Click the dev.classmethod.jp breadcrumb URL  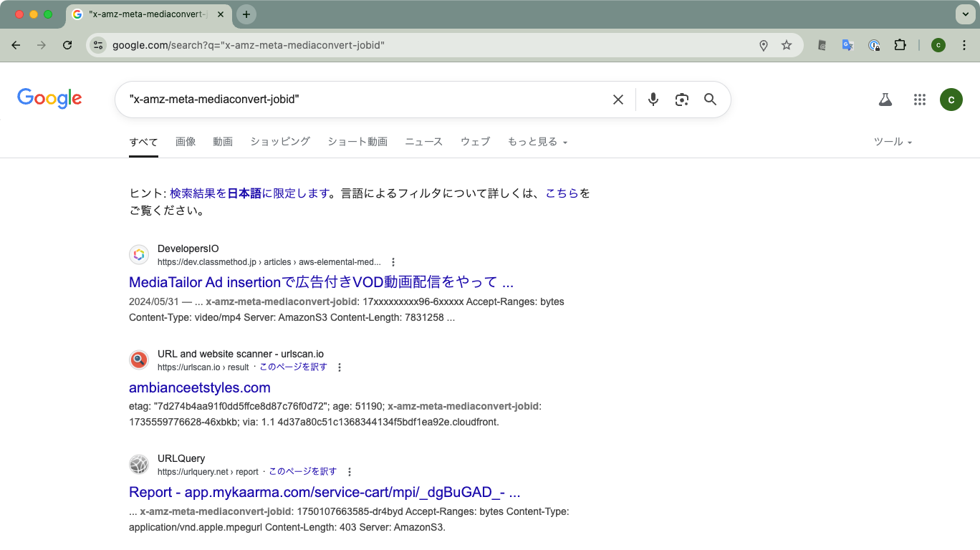[269, 262]
